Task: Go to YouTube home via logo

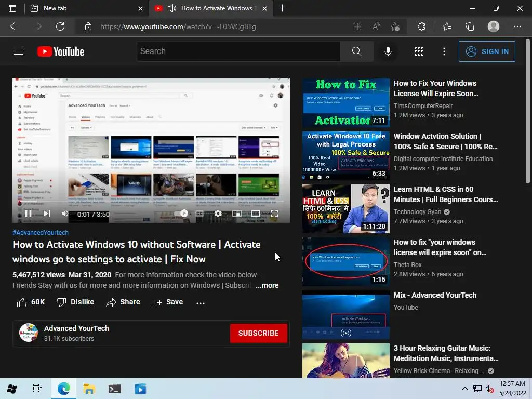Action: [x=61, y=51]
